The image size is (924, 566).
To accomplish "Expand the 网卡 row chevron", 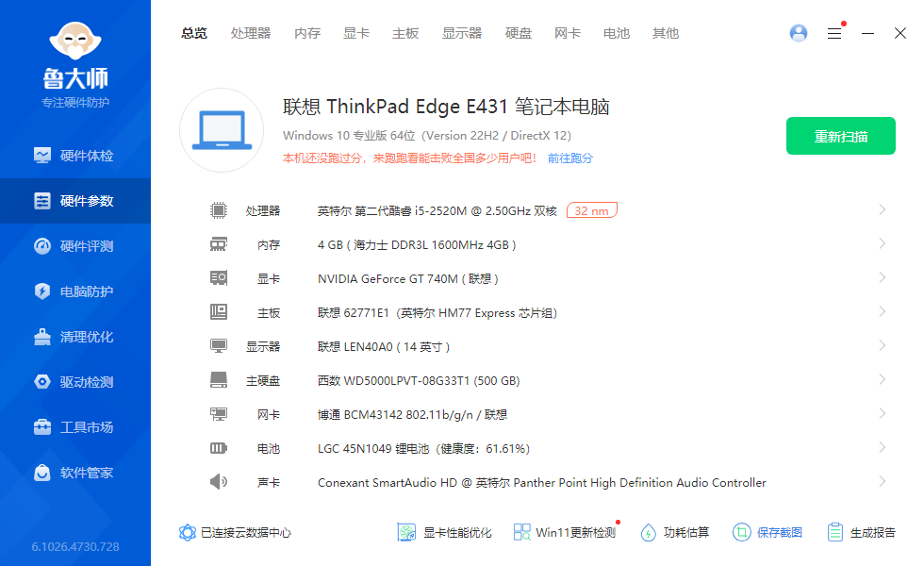I will (x=883, y=414).
